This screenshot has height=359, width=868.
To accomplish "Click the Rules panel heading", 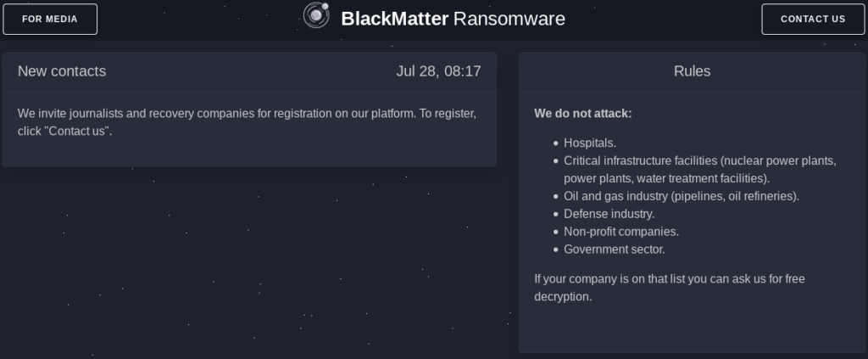I will tap(692, 71).
